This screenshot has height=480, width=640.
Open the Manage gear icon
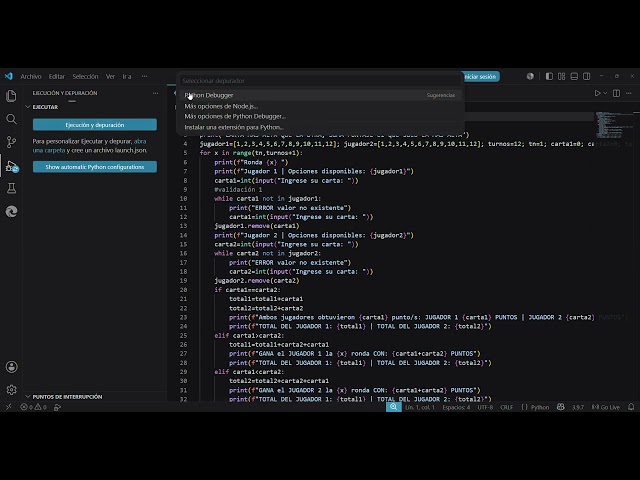pos(11,390)
